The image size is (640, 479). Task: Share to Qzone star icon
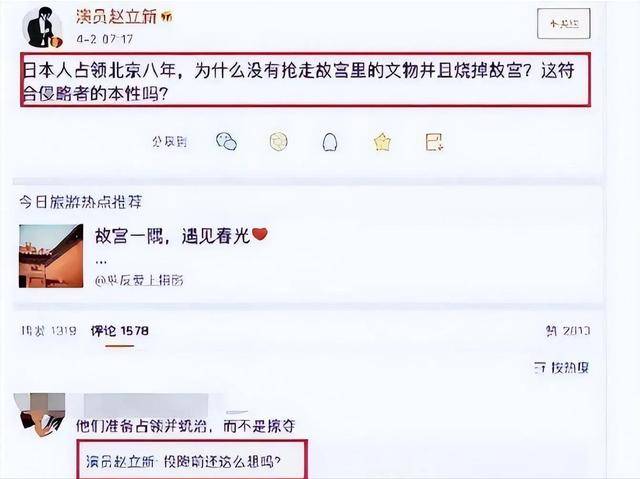click(382, 142)
